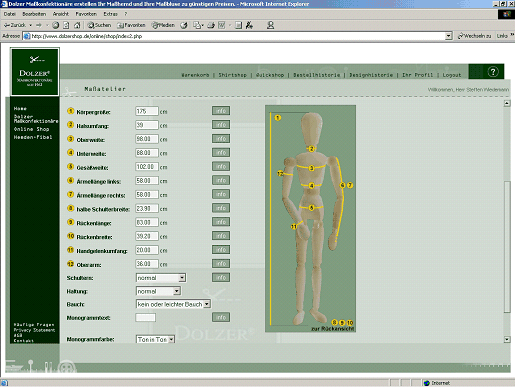This screenshot has height=387, width=515.
Task: Open the Schulterform dropdown
Action: click(161, 278)
